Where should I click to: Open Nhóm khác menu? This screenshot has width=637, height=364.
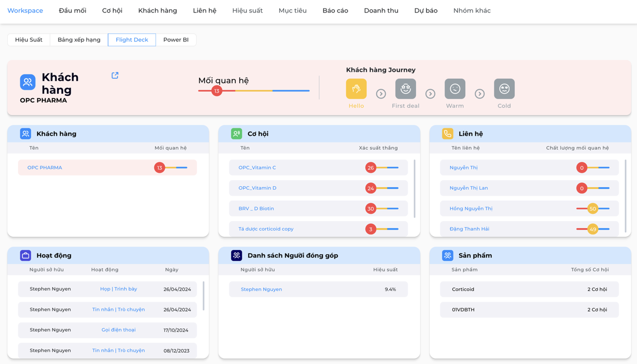tap(472, 10)
